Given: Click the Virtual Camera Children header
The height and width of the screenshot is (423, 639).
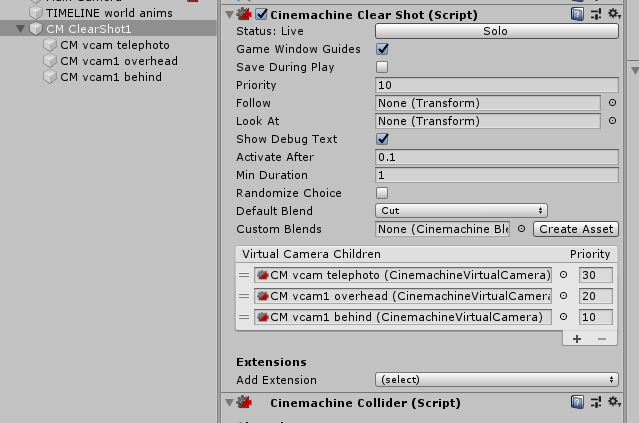Looking at the screenshot, I should tap(311, 254).
